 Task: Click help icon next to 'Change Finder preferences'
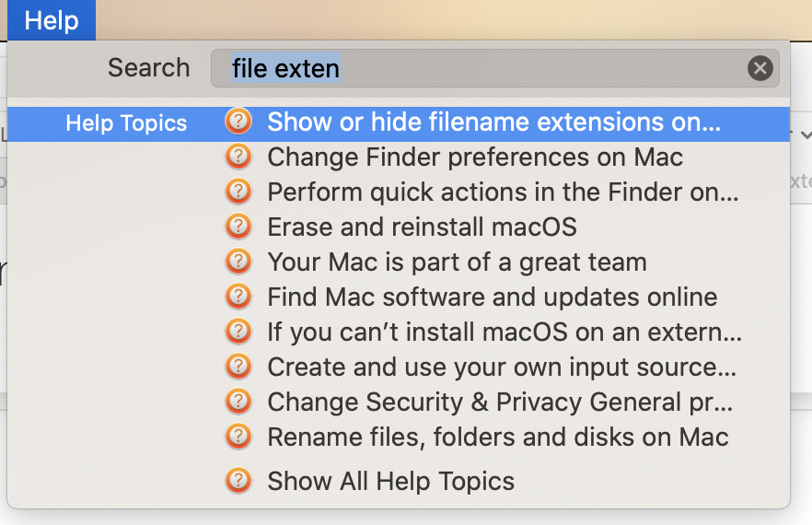(238, 157)
